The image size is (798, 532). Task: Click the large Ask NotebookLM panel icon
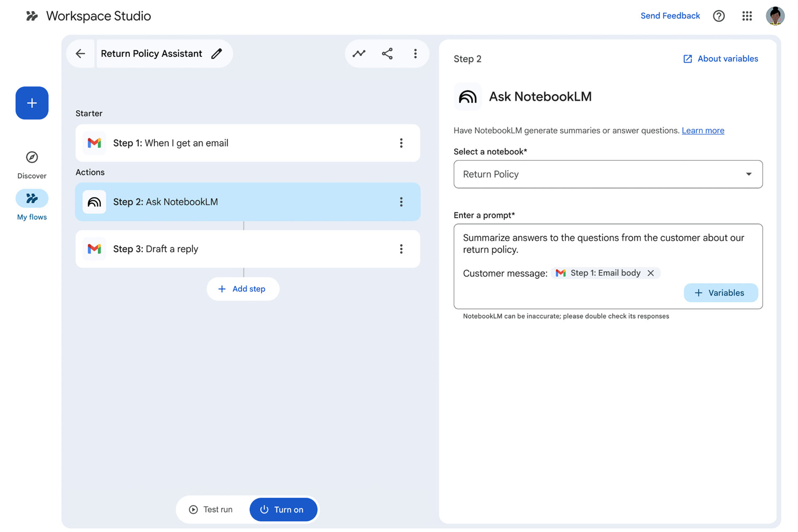coord(468,96)
